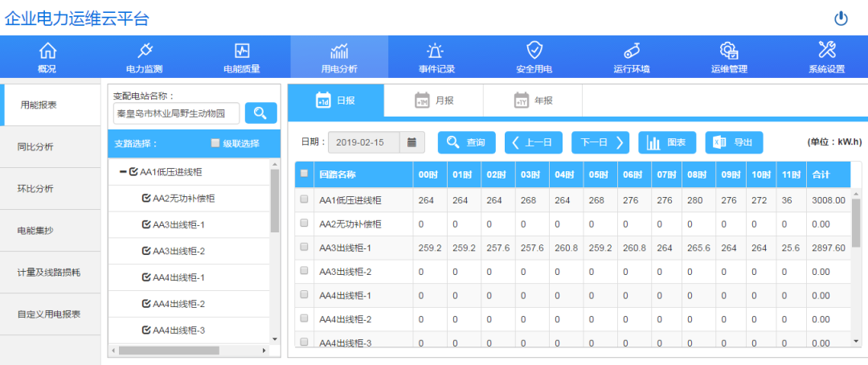Screen dimensions: 868x365
Task: Click the 11时 column header
Action: pyautogui.click(x=791, y=174)
